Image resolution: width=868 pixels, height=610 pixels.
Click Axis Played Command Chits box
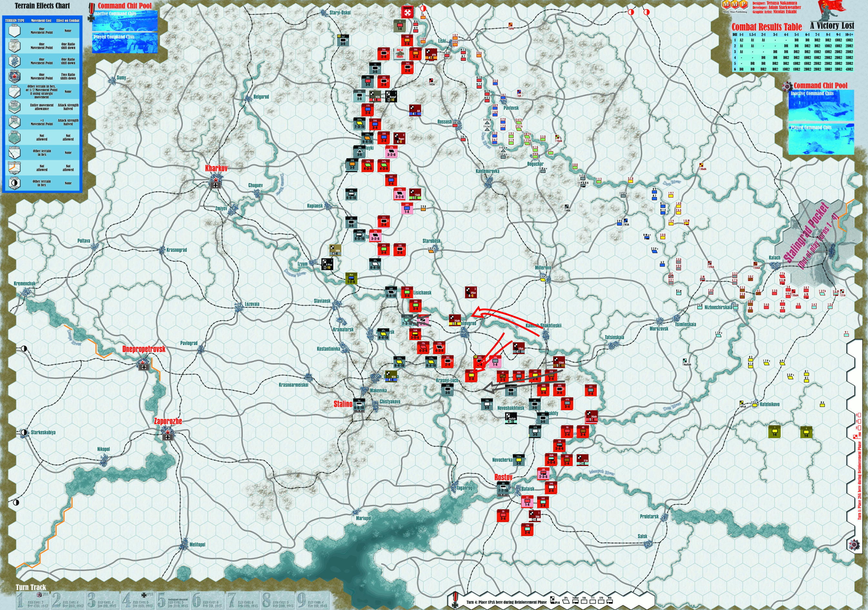125,43
